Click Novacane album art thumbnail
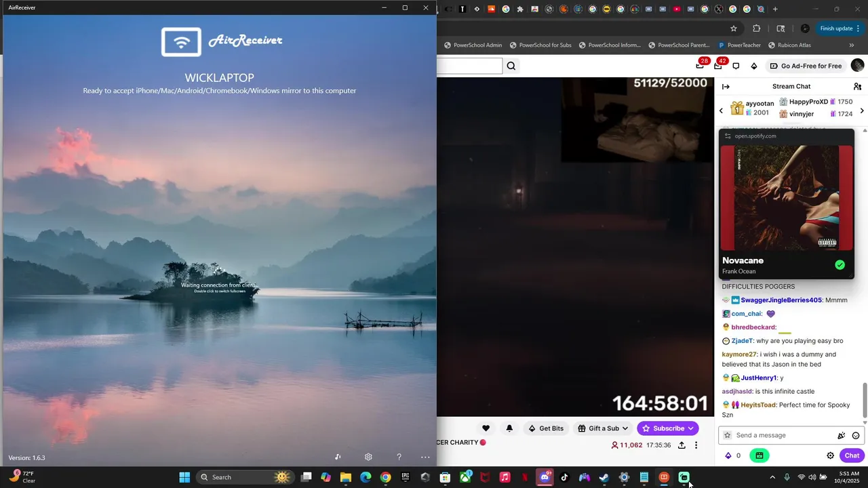This screenshot has height=488, width=868. point(787,198)
